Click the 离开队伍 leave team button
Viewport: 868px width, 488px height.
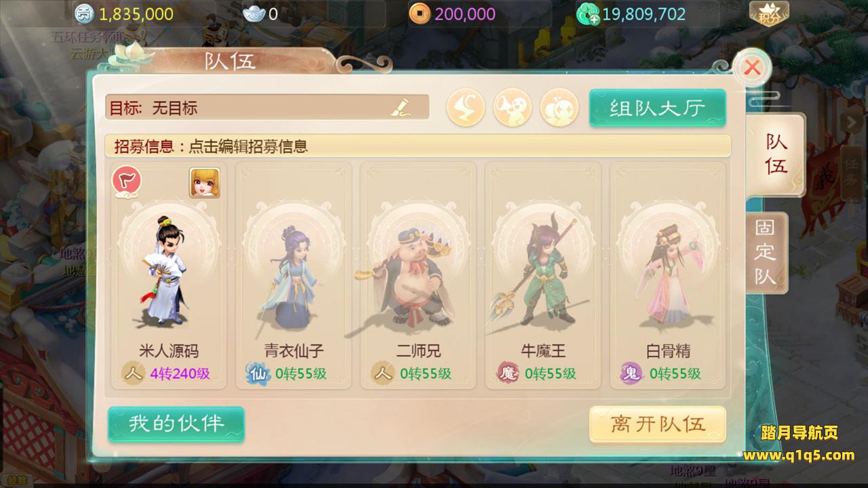click(x=658, y=425)
